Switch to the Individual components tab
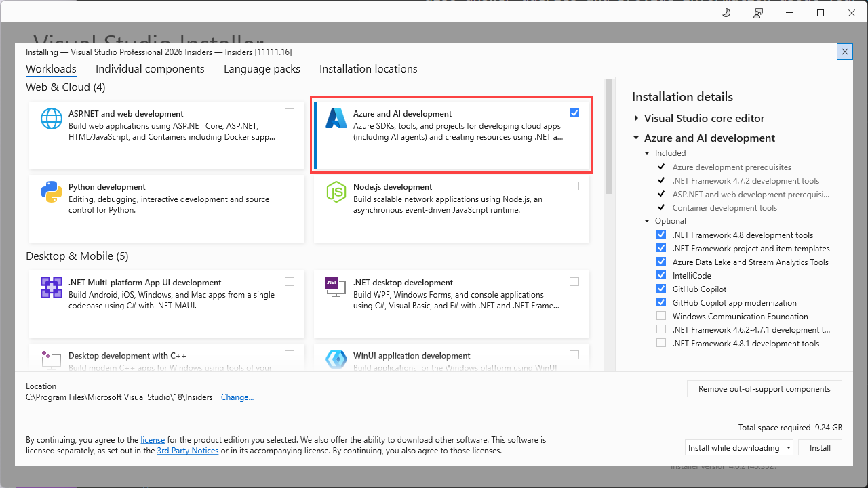Screen dimensions: 868x488 pyautogui.click(x=150, y=68)
